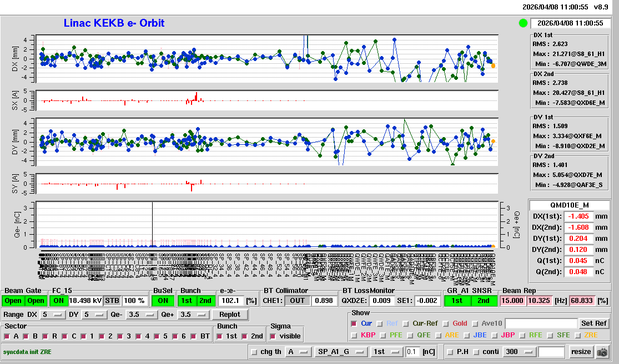This screenshot has width=619, height=364.
Task: Enable the KBP color-coded checkbox
Action: click(x=354, y=335)
